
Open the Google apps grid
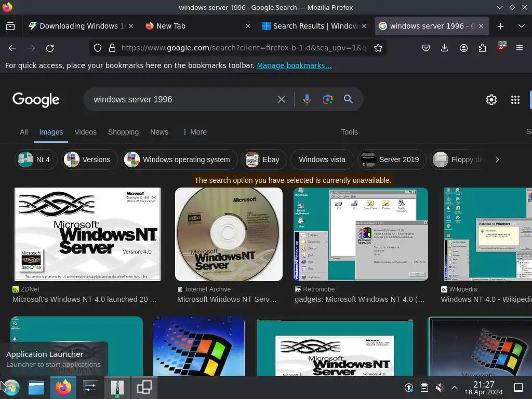point(515,99)
